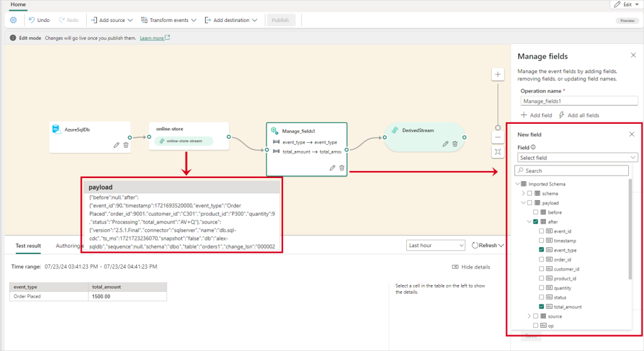Check the product_id checkbox

tap(541, 278)
